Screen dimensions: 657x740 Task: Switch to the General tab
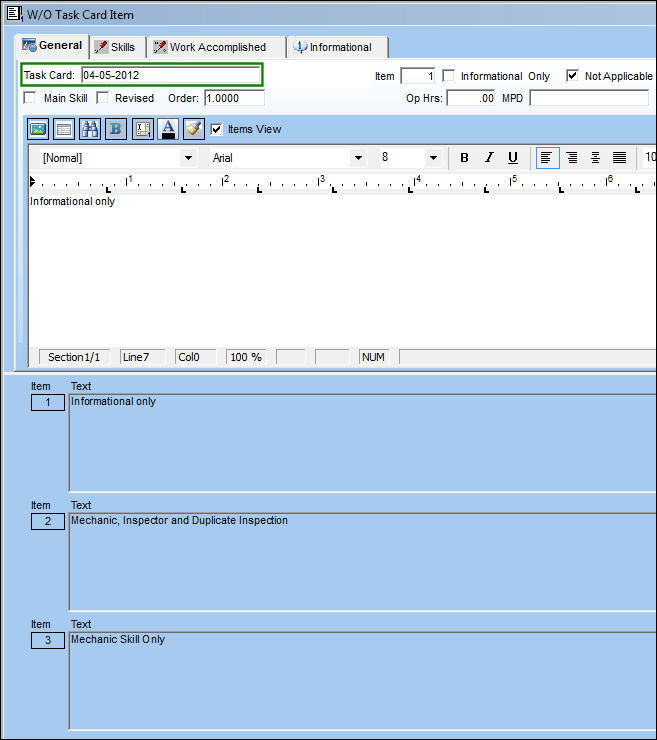point(53,45)
